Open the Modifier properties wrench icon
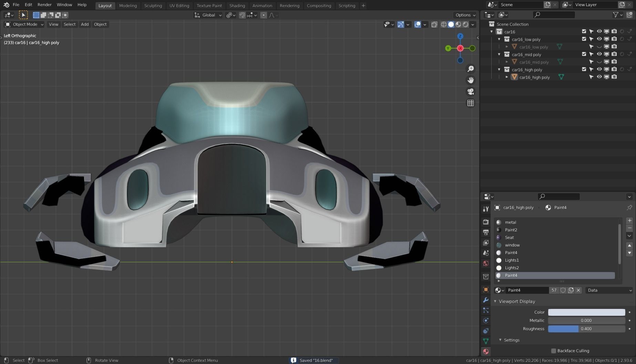636x364 pixels. tap(486, 300)
